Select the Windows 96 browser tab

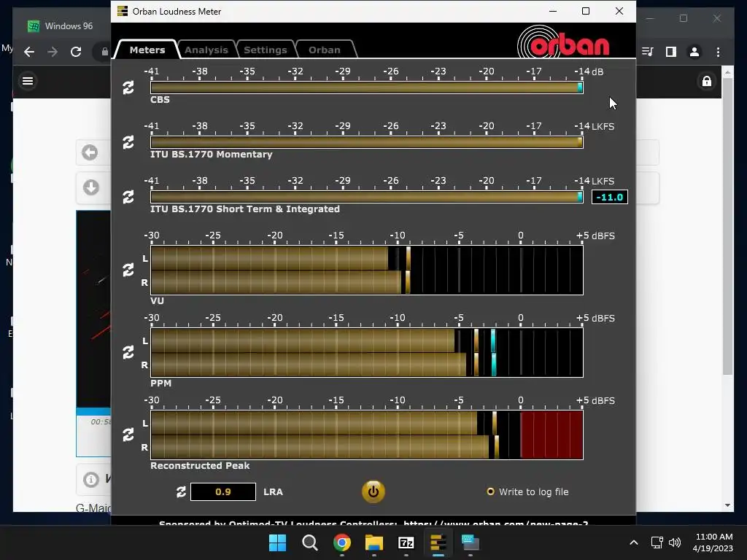coord(61,26)
